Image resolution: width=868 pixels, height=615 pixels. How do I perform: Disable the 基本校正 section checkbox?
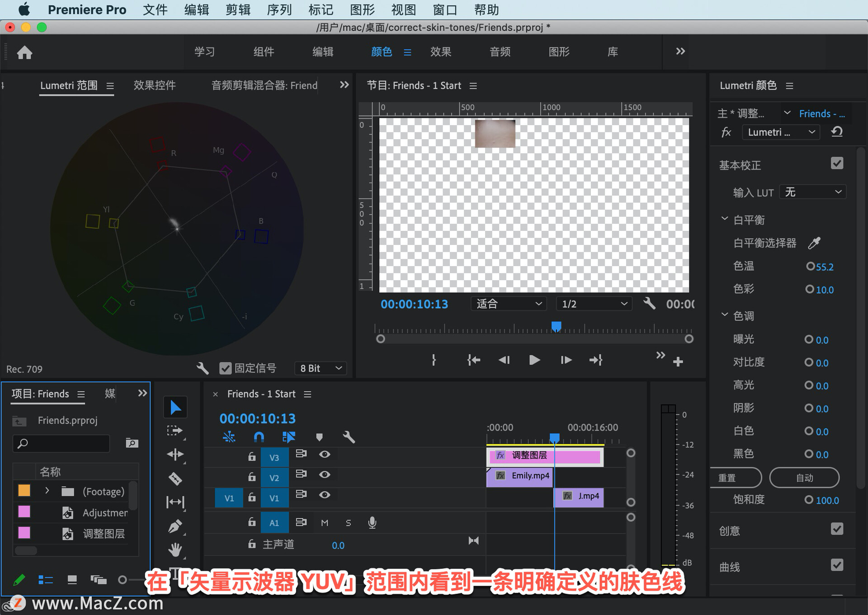[837, 164]
